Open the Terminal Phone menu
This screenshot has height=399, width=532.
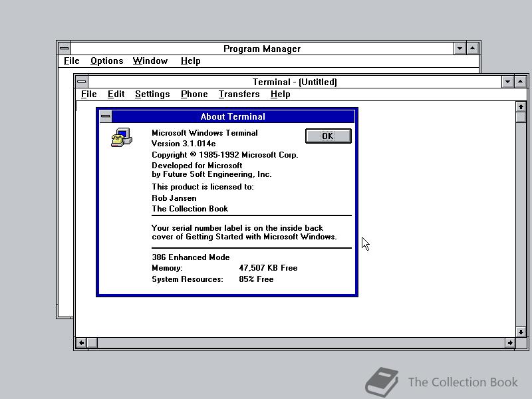[x=194, y=94]
